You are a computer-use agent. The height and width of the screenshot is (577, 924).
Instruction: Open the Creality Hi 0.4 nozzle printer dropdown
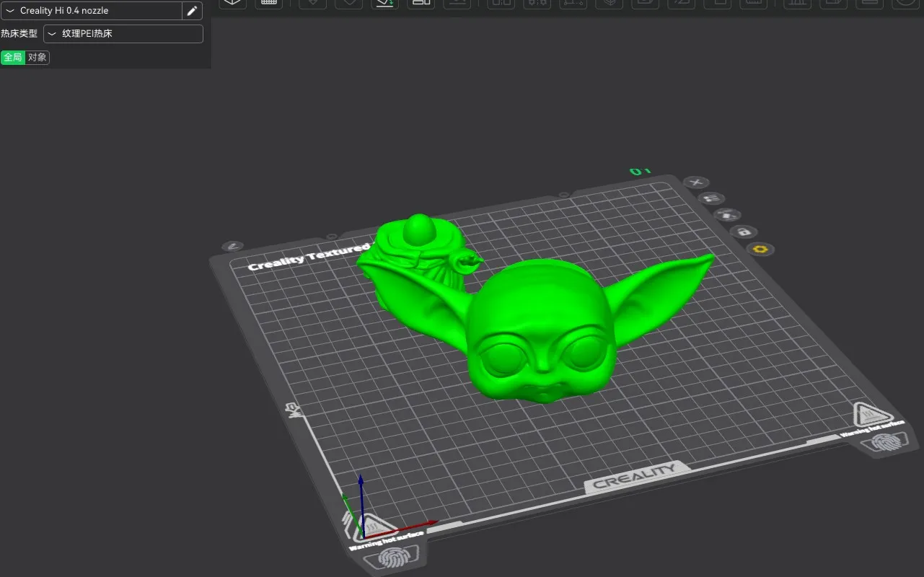click(x=91, y=11)
